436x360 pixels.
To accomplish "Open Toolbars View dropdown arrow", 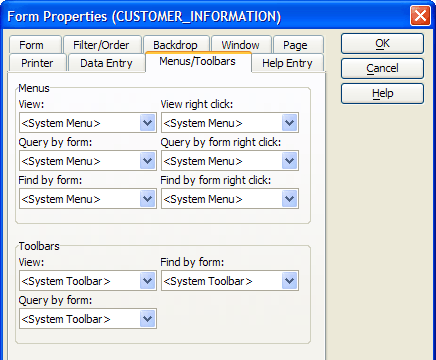I will [147, 281].
